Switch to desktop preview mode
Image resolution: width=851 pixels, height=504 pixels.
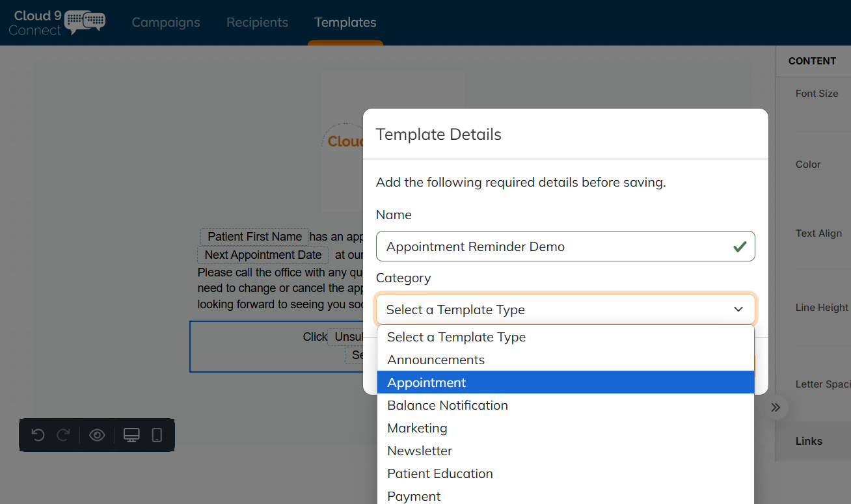pos(131,435)
